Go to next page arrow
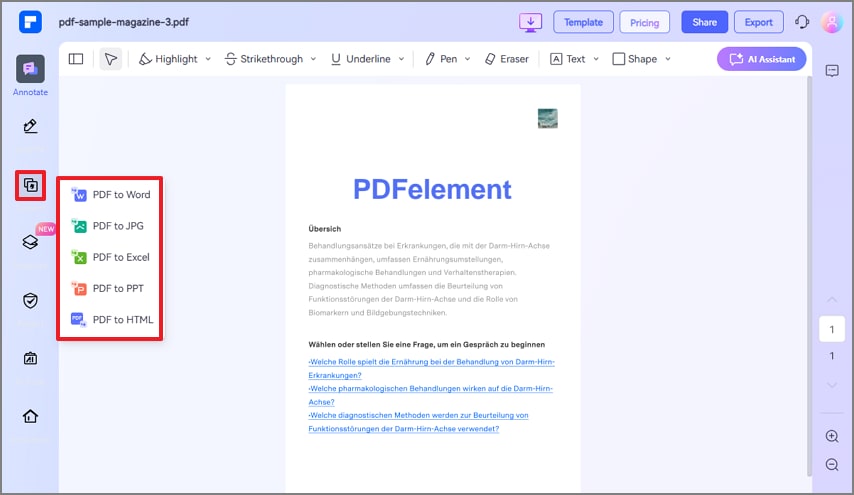Screen dimensions: 854x495 click(832, 385)
